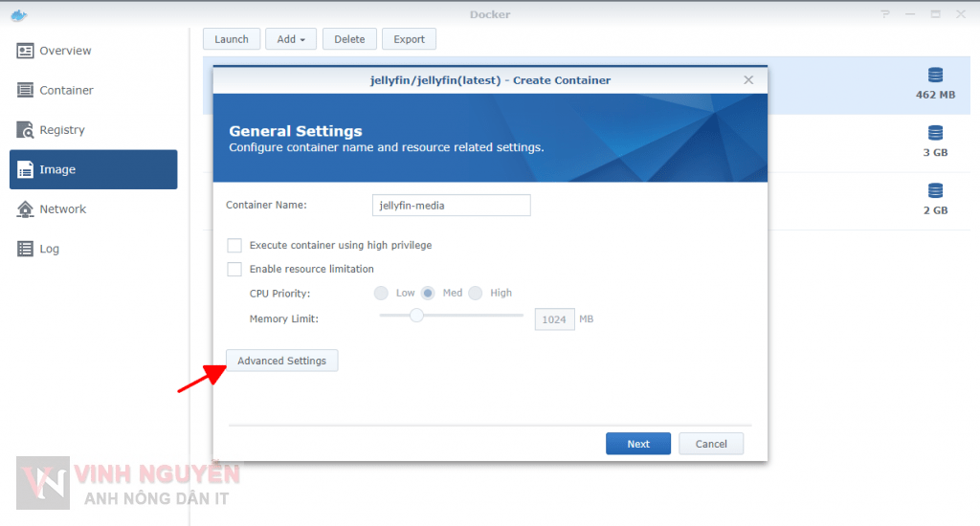Viewport: 980px width, 526px height.
Task: Click the Container Name text field
Action: pyautogui.click(x=451, y=206)
